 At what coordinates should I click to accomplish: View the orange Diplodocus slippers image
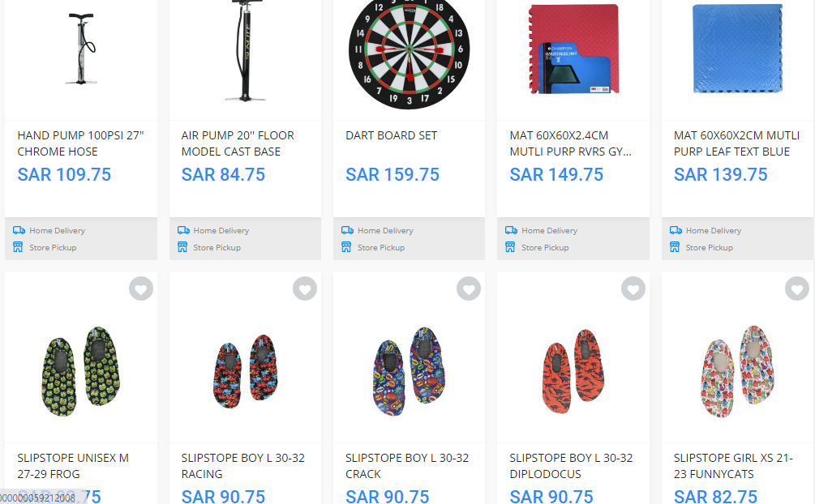(574, 370)
